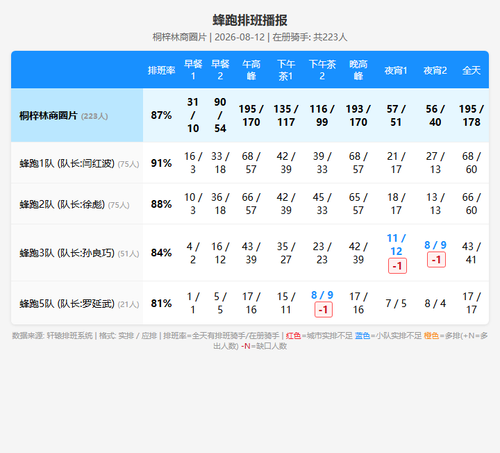This screenshot has height=453, width=500.
Task: Click 蜂跑1队 夜宵2 value 27 / 13
Action: (x=435, y=163)
